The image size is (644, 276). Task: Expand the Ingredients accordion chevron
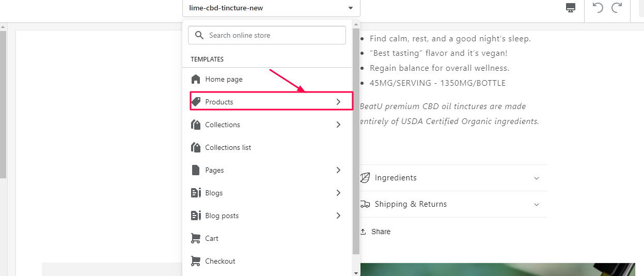(537, 178)
